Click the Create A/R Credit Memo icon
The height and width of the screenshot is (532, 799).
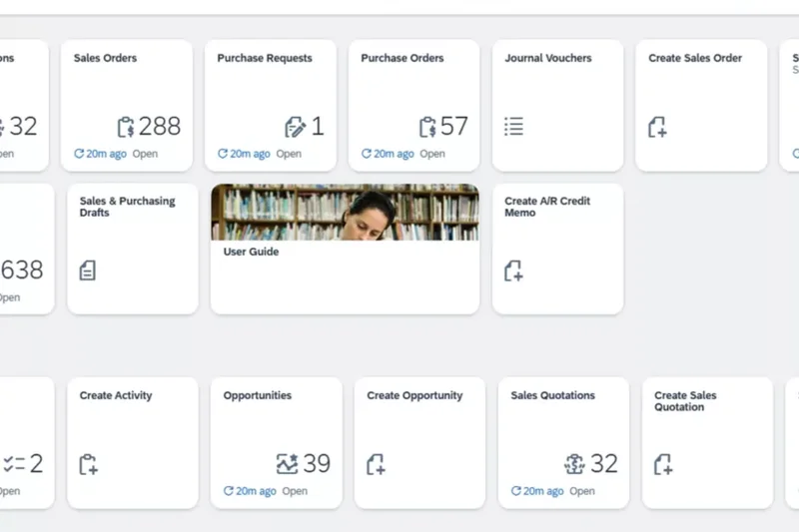pyautogui.click(x=513, y=270)
